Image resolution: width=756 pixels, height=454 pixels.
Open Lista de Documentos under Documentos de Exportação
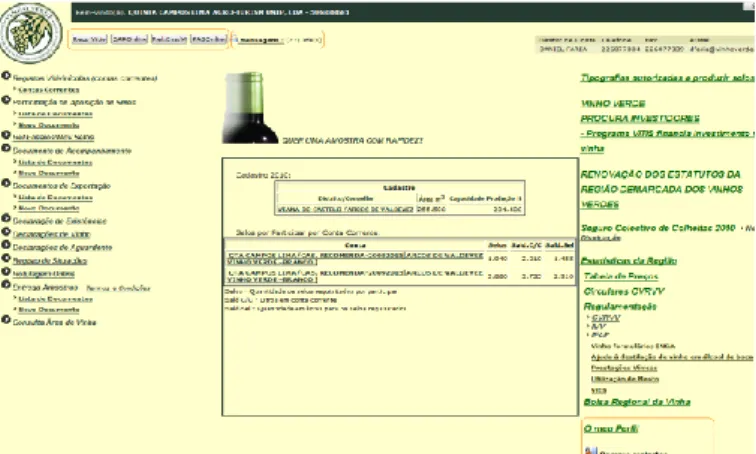click(55, 198)
